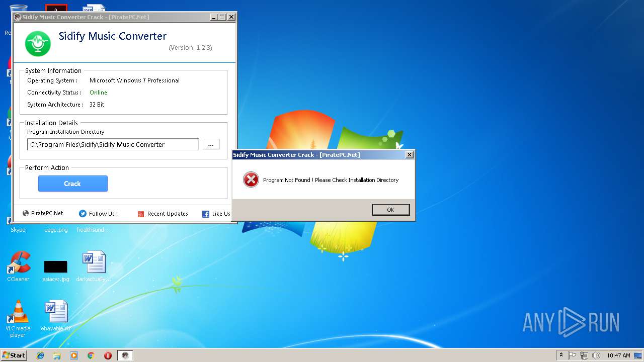Open the 10:47 AM taskbar clock
Screen dimensions: 644x362
(618, 355)
